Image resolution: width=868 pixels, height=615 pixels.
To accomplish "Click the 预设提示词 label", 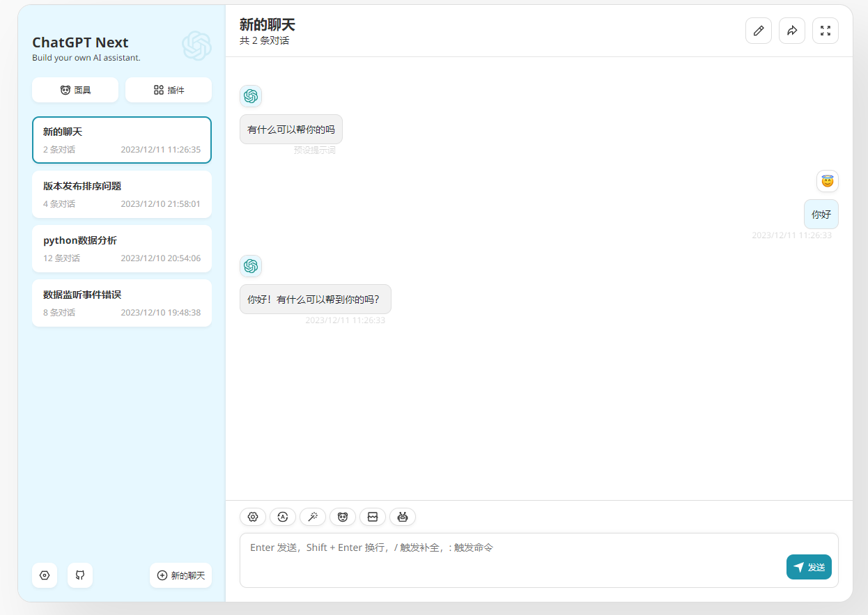I will (314, 150).
